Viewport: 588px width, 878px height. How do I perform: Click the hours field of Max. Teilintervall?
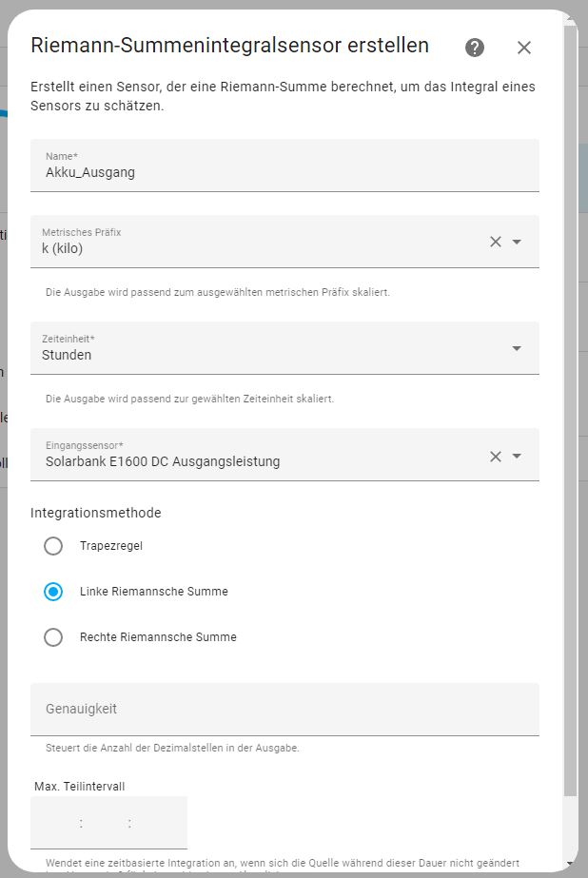[59, 824]
